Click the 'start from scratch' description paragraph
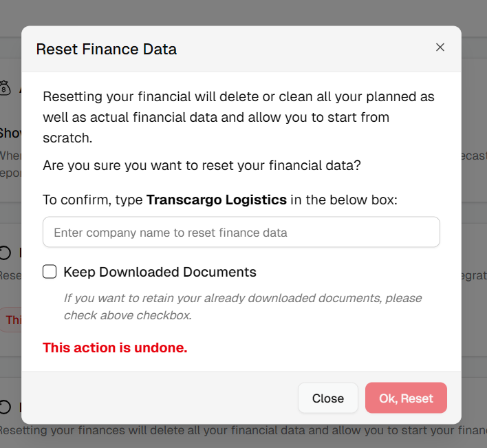This screenshot has width=487, height=448. (x=239, y=117)
